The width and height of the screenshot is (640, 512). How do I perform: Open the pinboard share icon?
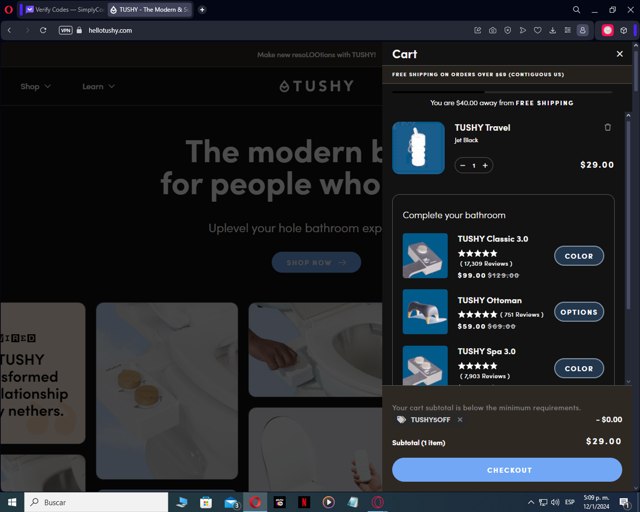(x=478, y=30)
